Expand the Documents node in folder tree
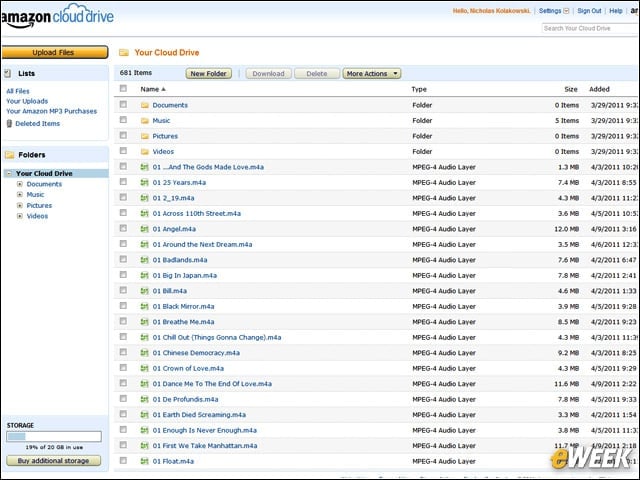 (x=20, y=184)
